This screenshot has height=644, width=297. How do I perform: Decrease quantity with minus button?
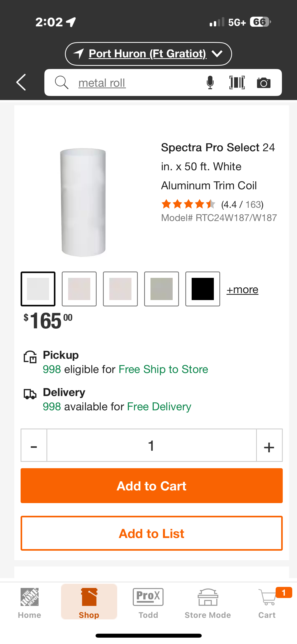34,445
